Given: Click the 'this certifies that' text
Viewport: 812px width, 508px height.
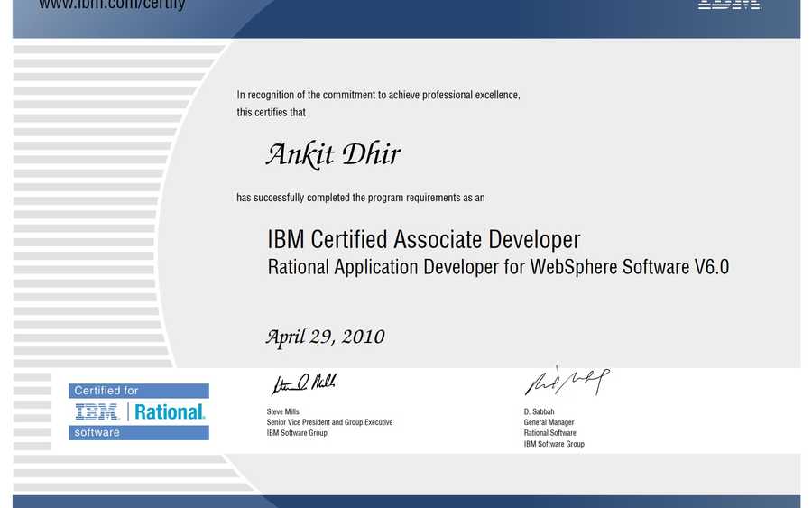Looking at the screenshot, I should (271, 113).
